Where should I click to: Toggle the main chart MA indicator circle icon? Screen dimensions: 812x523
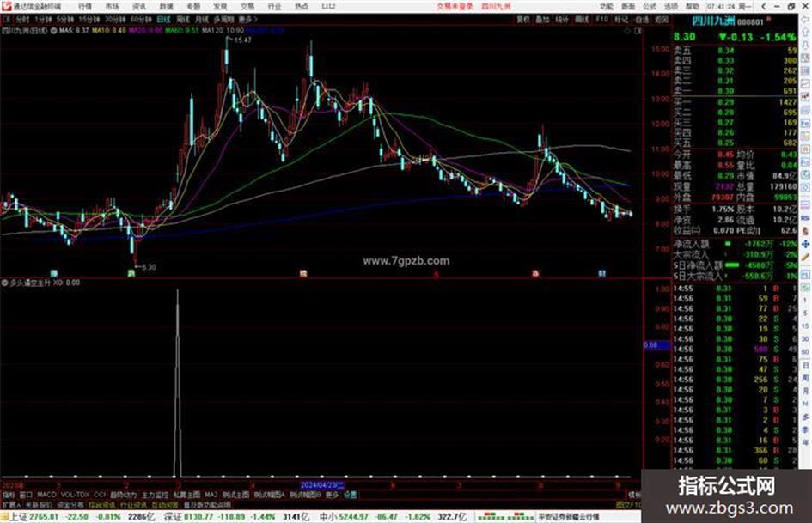53,31
